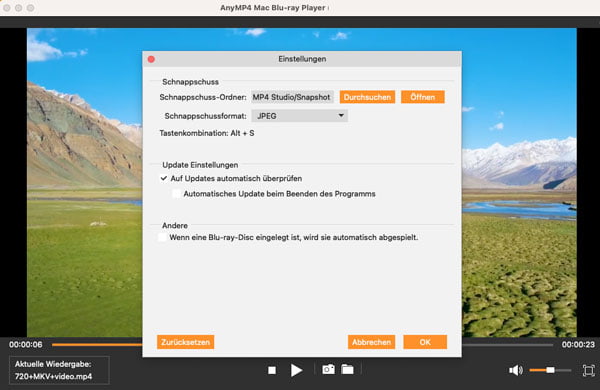Open the snapshot folder icon in player bar
The width and height of the screenshot is (600, 390).
[x=347, y=369]
